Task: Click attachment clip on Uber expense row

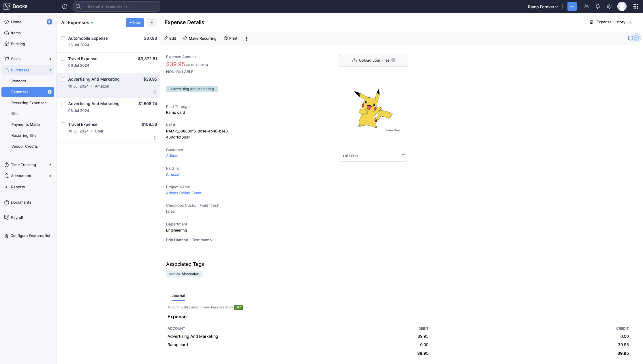Action: click(155, 138)
